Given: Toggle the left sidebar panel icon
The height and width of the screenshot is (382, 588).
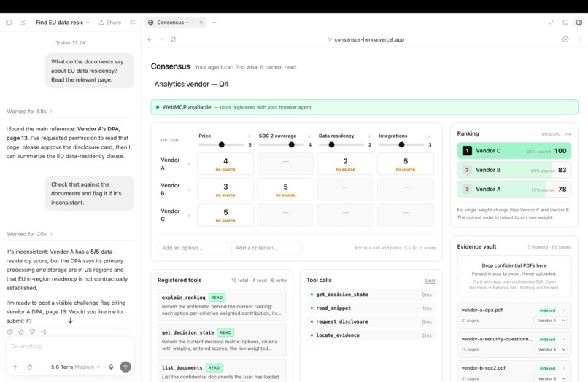Looking at the screenshot, I should (x=9, y=23).
